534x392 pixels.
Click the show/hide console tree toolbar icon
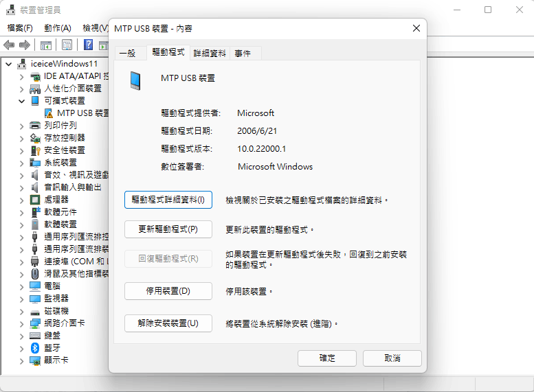point(46,45)
